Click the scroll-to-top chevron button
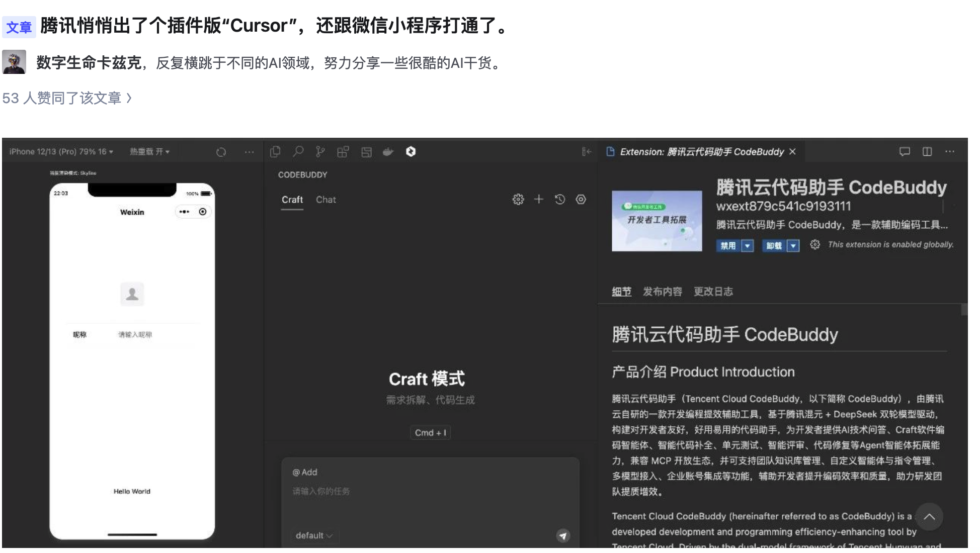The width and height of the screenshot is (980, 553). tap(929, 517)
